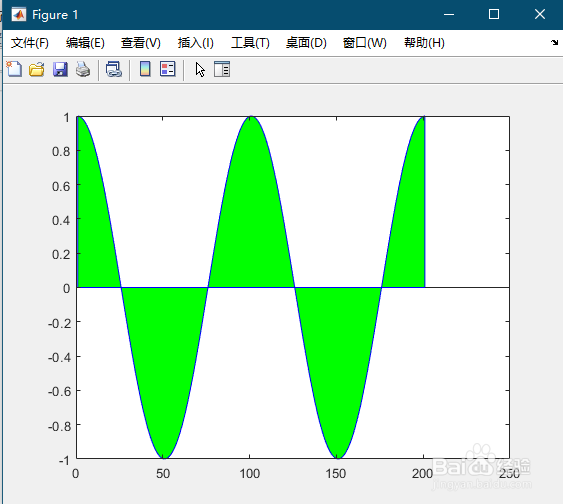Click the x-axis label 100
This screenshot has height=504, width=563.
coord(250,473)
